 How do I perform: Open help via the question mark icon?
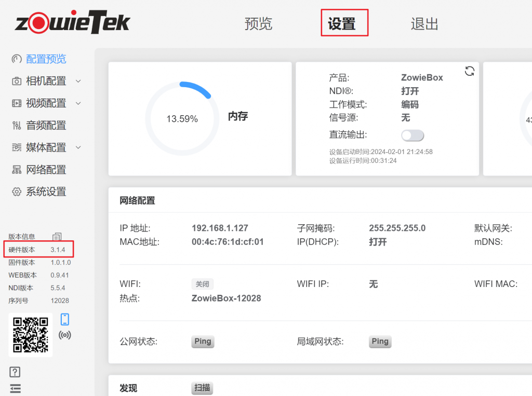pyautogui.click(x=15, y=372)
